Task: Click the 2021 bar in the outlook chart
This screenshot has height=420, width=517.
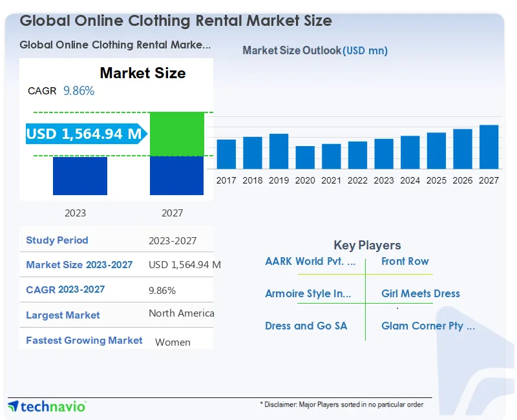Action: [332, 156]
